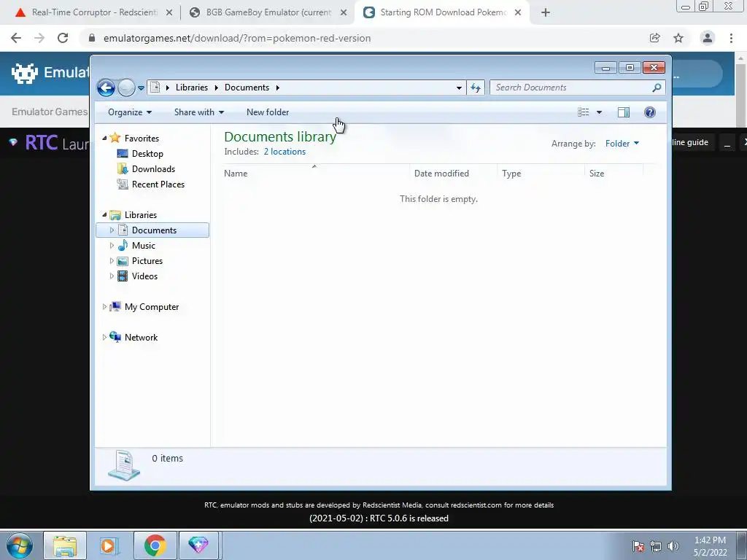Select the Videos library
747x560 pixels.
tap(144, 276)
